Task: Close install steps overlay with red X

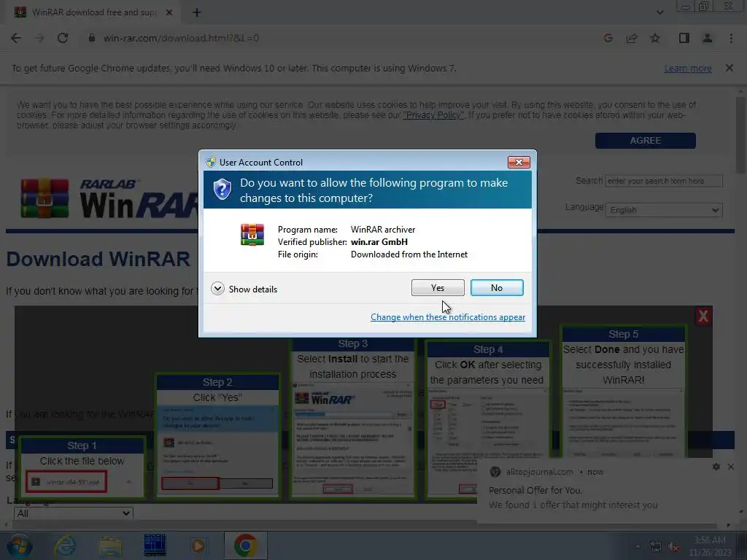Action: (703, 316)
